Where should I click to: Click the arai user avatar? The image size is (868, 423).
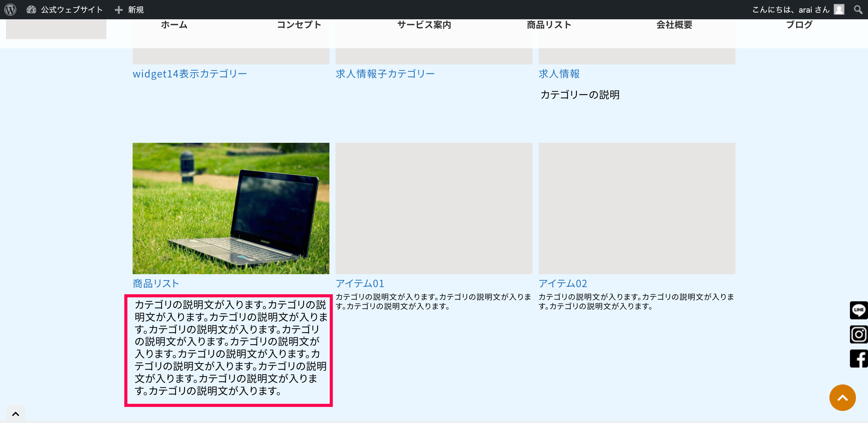coord(839,9)
